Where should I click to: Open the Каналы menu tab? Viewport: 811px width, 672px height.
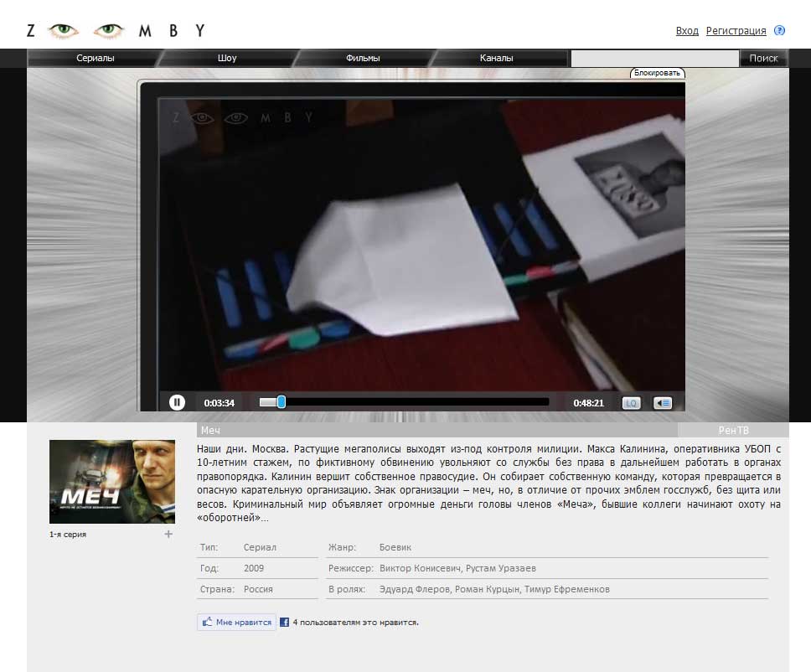point(497,58)
